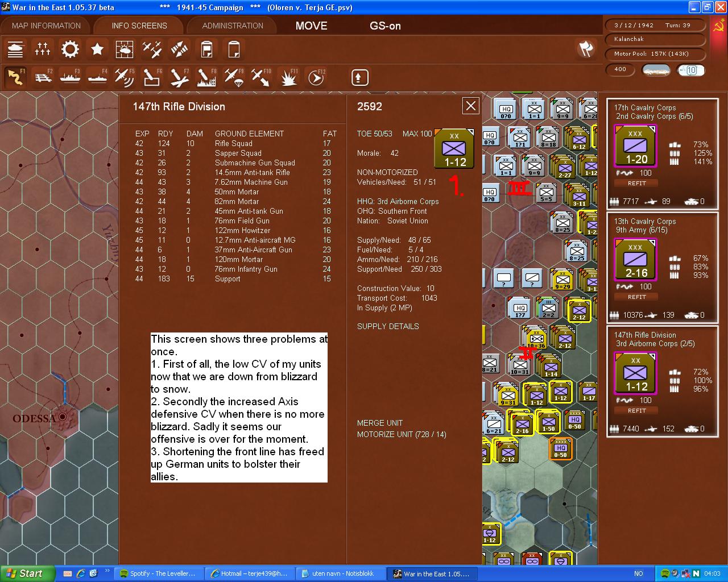The image size is (728, 582).
Task: Open the INFO SCREENS tab
Action: 139,26
